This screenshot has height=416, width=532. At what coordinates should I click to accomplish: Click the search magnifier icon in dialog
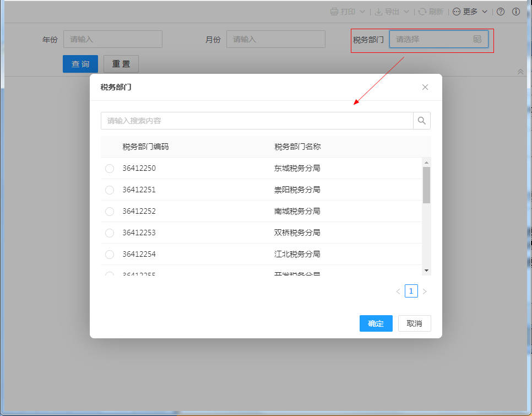[422, 121]
